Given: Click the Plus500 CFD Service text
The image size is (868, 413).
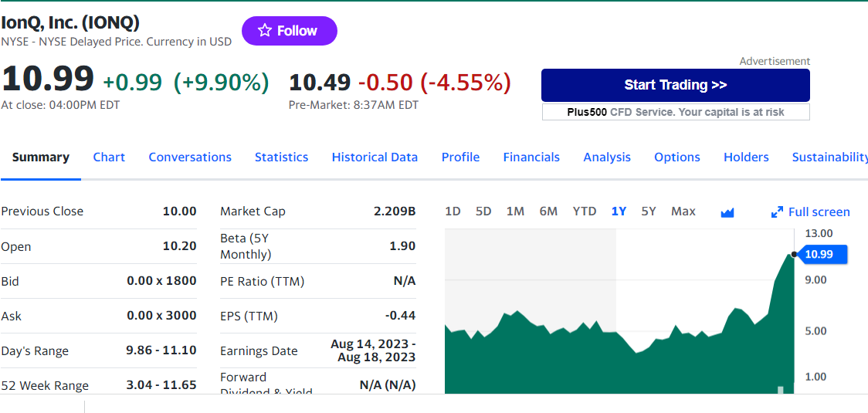Looking at the screenshot, I should coord(675,113).
